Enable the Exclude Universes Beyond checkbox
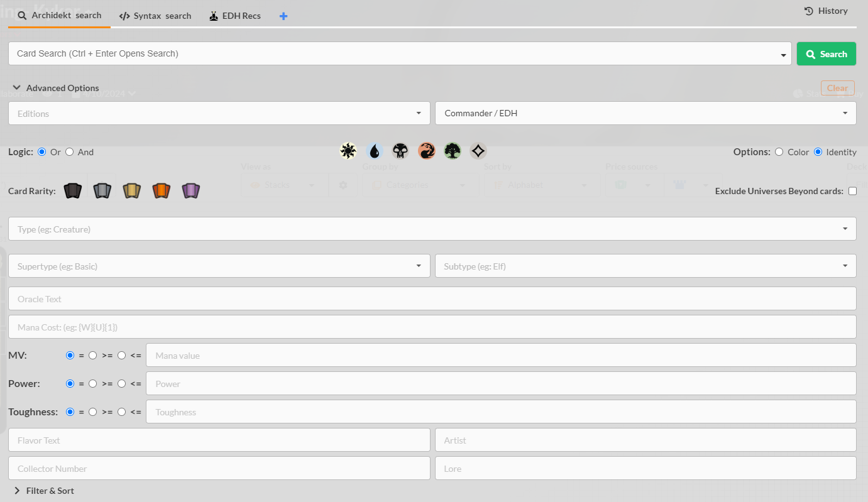The image size is (868, 502). [x=852, y=190]
